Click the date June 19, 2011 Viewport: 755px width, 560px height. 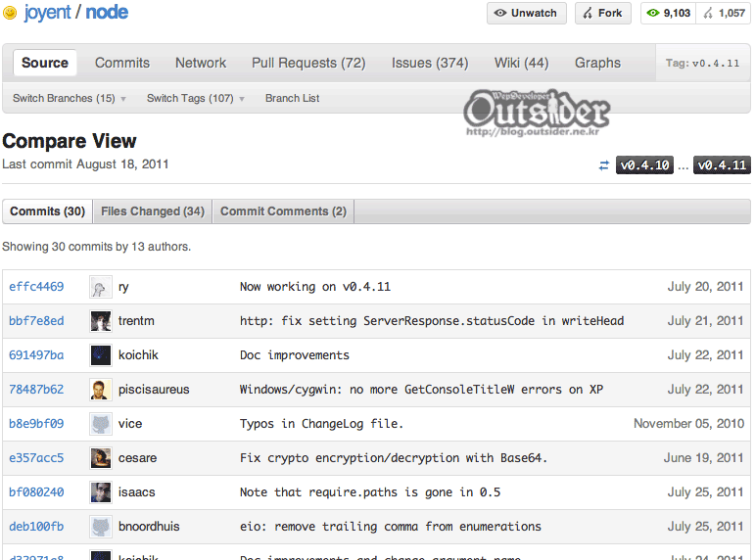tap(704, 458)
